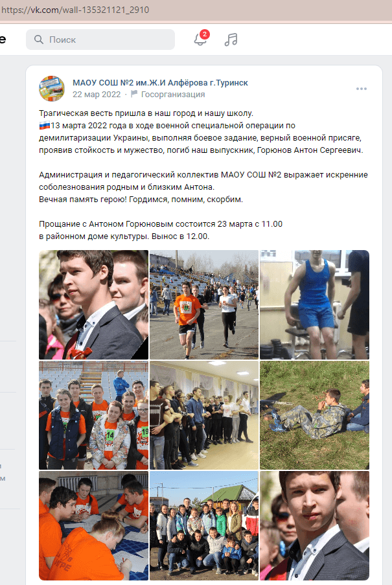This screenshot has width=392, height=585.
Task: Open the 22 мар 2022 post date link
Action: tap(97, 95)
